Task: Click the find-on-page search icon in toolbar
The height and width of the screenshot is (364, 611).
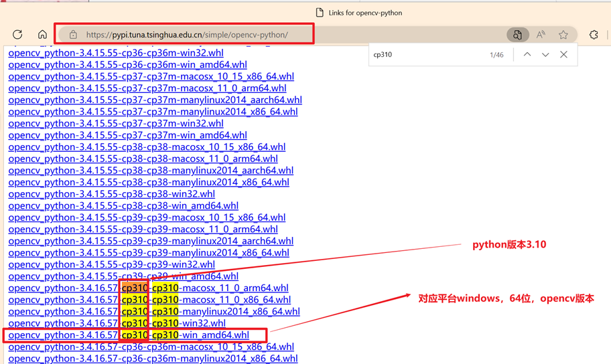Action: [517, 35]
